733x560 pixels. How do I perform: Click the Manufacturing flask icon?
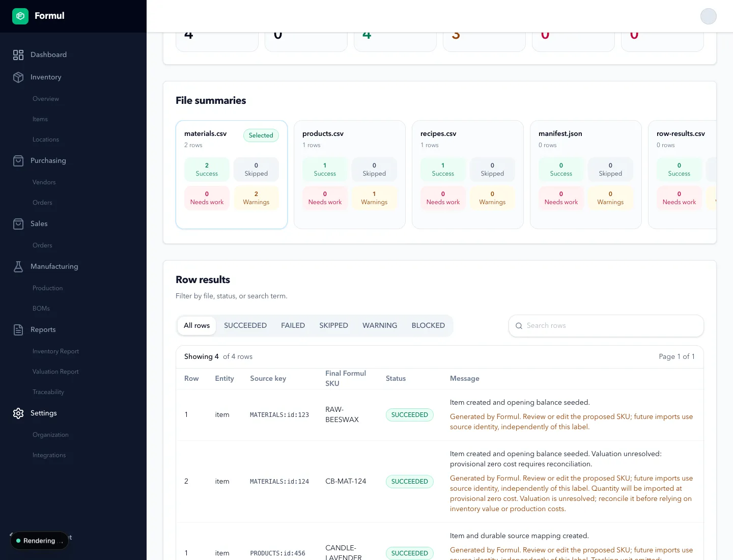point(18,267)
